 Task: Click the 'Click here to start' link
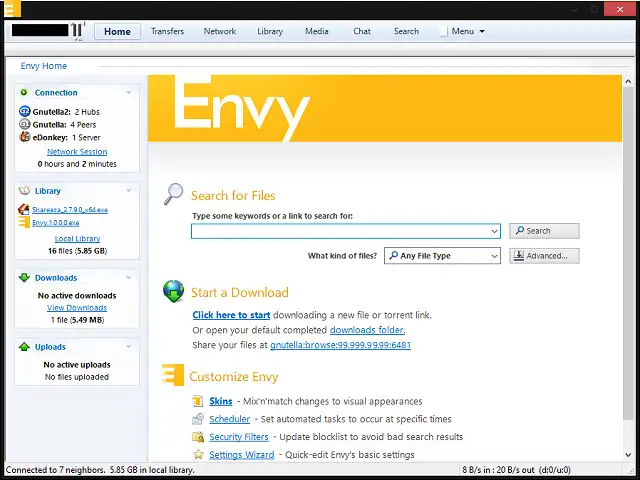point(231,315)
